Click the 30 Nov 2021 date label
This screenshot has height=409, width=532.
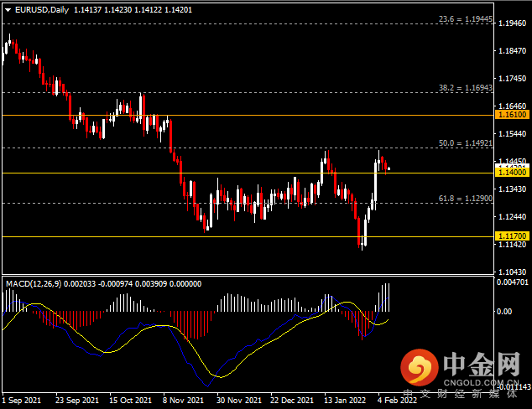pyautogui.click(x=239, y=400)
